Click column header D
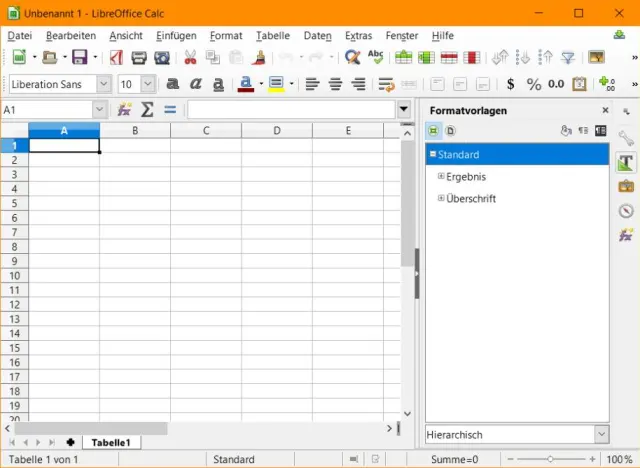This screenshot has height=468, width=640. (x=276, y=130)
